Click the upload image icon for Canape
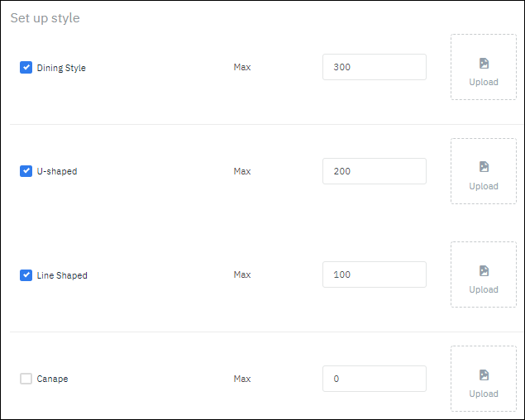This screenshot has width=525, height=420. 484,375
